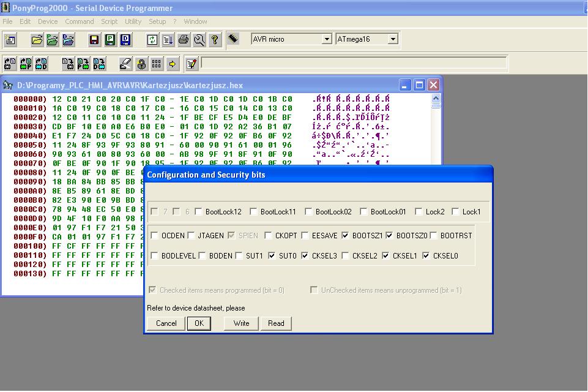Enable the JTAGEN fuse checkbox

[192, 236]
